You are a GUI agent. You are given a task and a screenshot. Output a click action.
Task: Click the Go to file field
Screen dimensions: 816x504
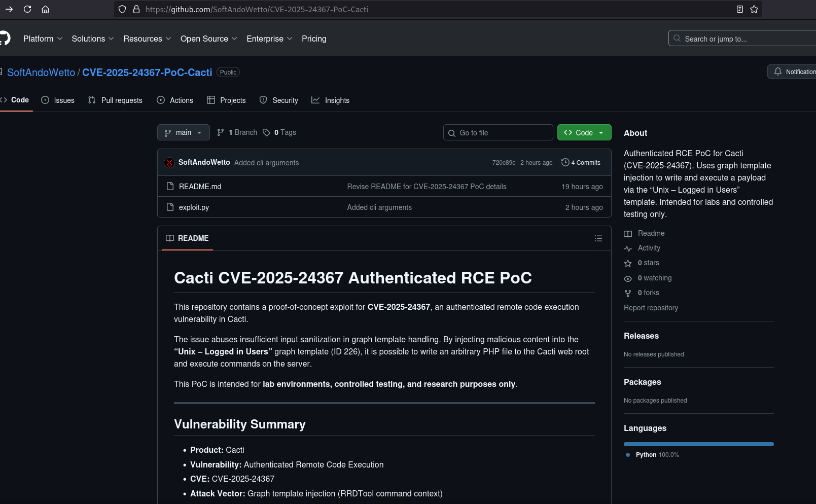[x=498, y=133]
